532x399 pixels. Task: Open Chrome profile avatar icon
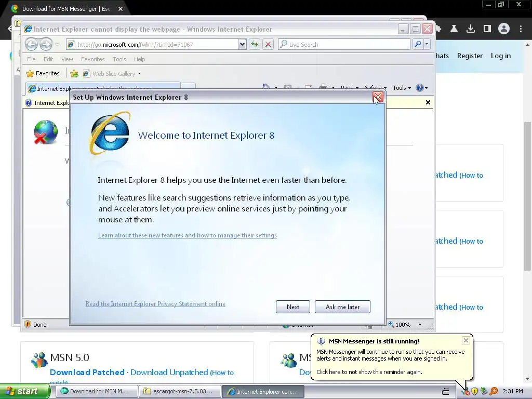click(x=504, y=29)
